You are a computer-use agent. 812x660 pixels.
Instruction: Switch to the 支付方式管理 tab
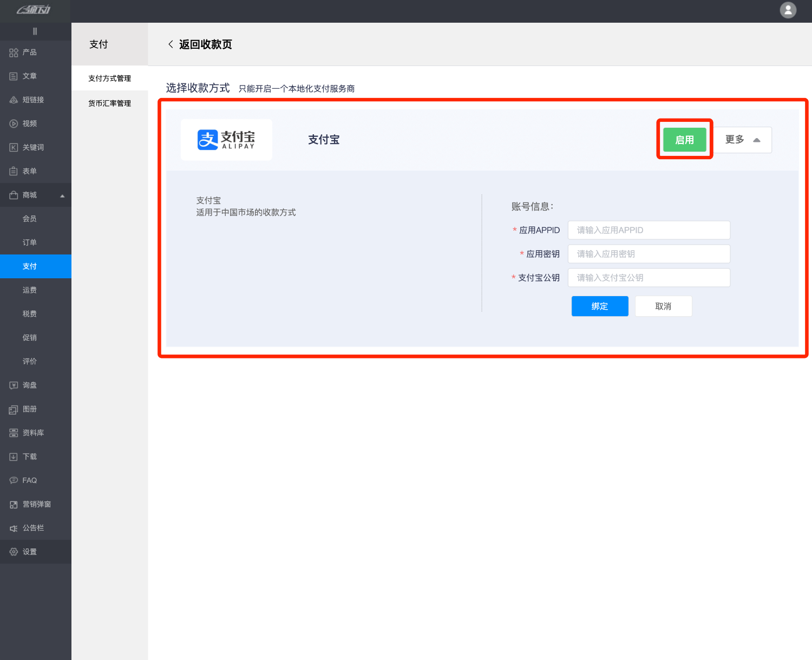pyautogui.click(x=109, y=78)
